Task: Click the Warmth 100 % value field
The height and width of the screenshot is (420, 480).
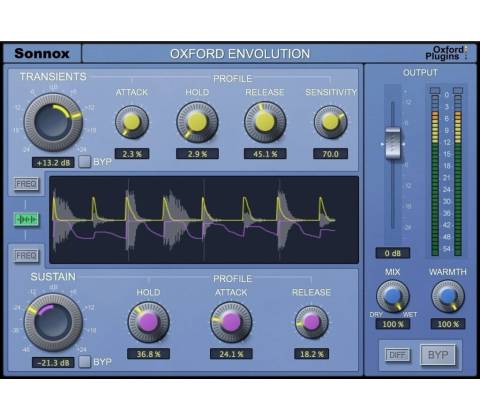Action: (x=448, y=324)
